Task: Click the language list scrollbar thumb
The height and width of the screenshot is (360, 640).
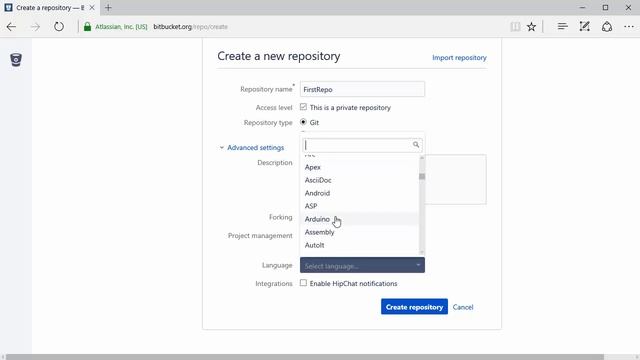Action: (422, 176)
